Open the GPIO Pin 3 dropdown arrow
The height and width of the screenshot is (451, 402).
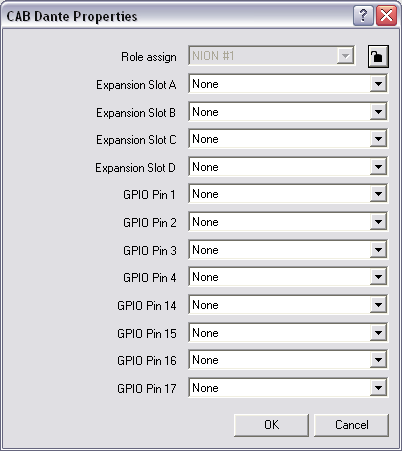378,250
